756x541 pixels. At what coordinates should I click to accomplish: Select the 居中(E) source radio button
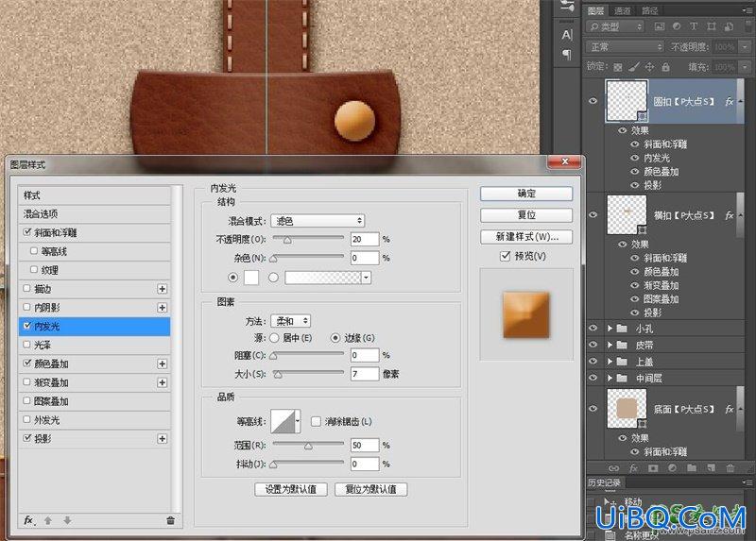pyautogui.click(x=274, y=338)
